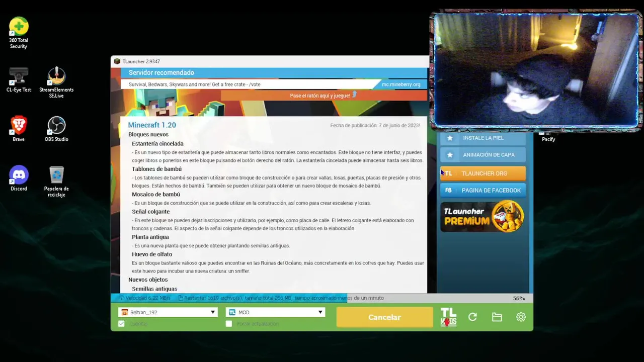Click the Servidor recomendado header
This screenshot has height=362, width=644.
[x=162, y=73]
